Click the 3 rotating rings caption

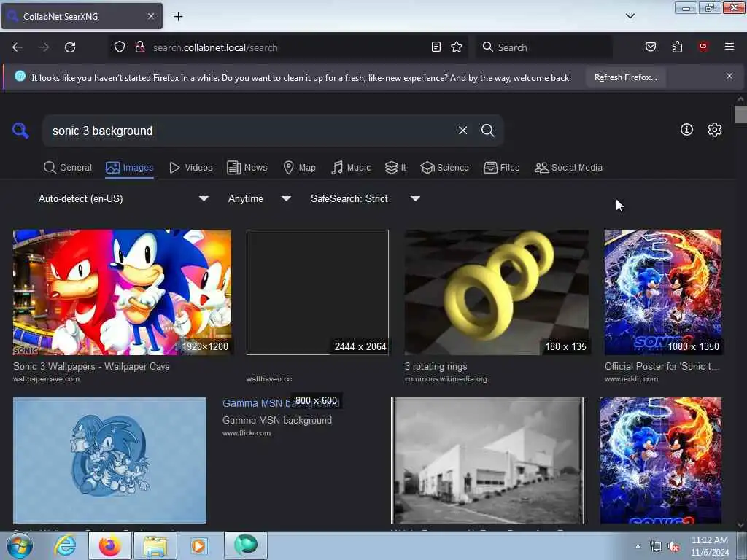[436, 366]
